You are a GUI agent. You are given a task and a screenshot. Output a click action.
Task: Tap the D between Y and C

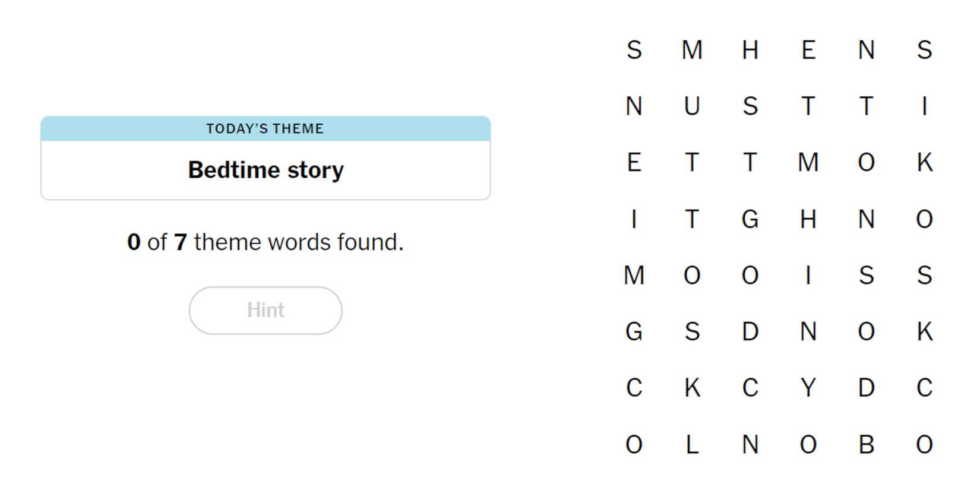[x=866, y=388]
